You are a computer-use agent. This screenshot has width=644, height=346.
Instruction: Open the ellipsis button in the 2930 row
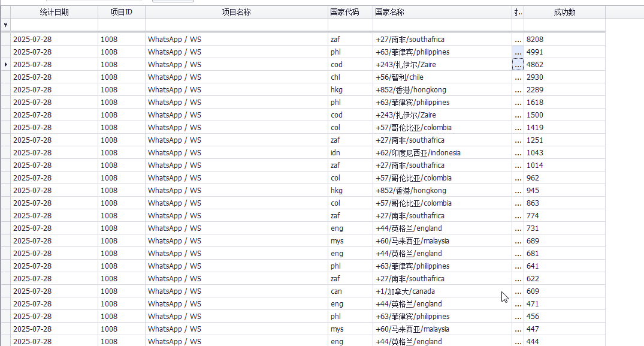coord(518,77)
